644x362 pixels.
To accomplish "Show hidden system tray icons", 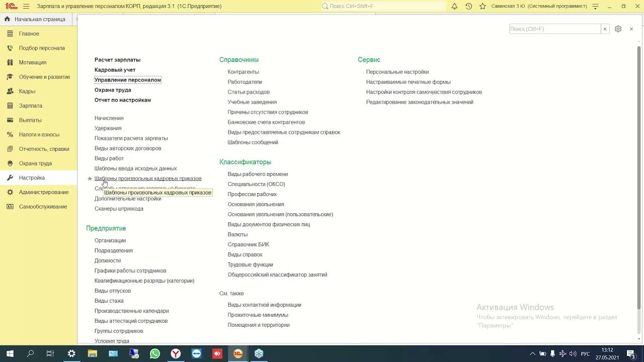I will 532,353.
